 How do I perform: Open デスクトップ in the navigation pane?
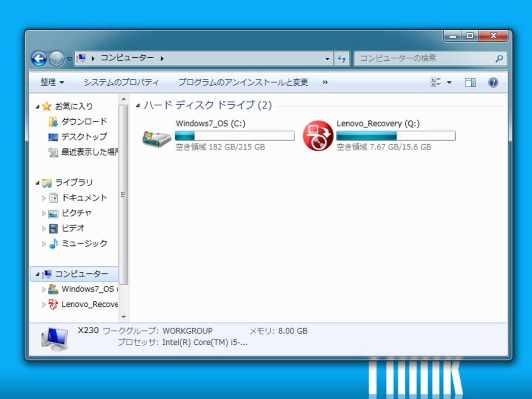coord(84,137)
